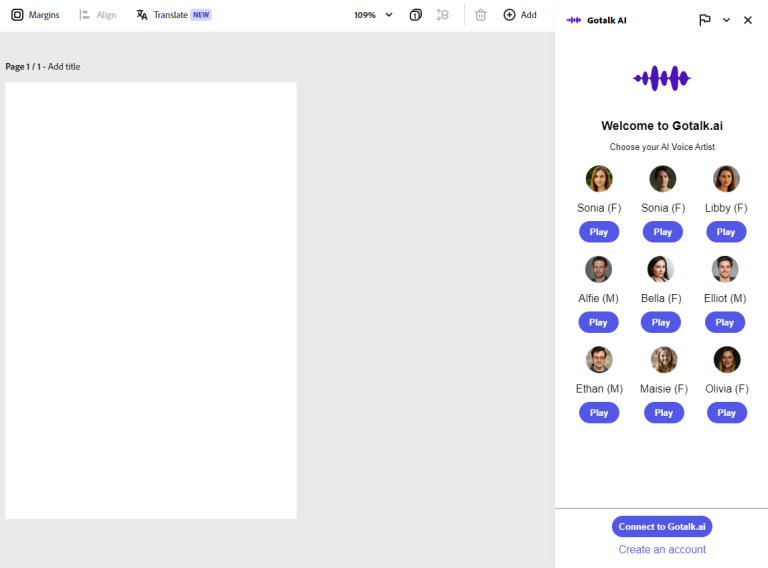Click the Libby (F) name label
The height and width of the screenshot is (568, 768).
click(726, 208)
